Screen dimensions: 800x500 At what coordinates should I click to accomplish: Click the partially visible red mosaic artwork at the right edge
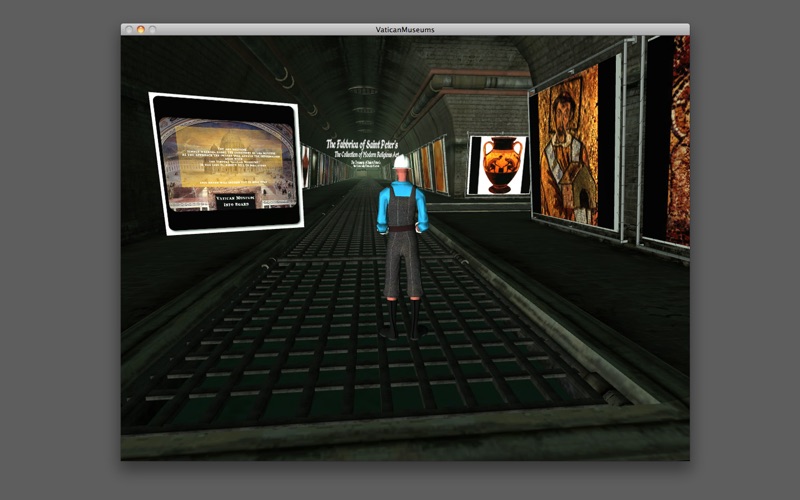[x=666, y=142]
